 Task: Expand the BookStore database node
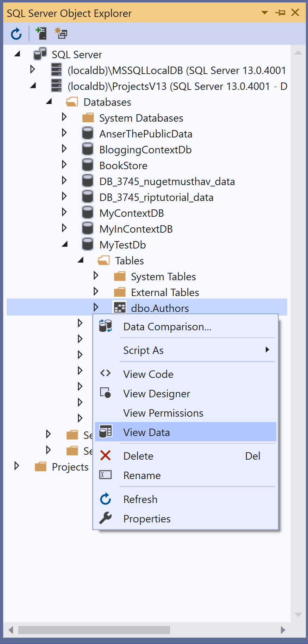point(64,164)
